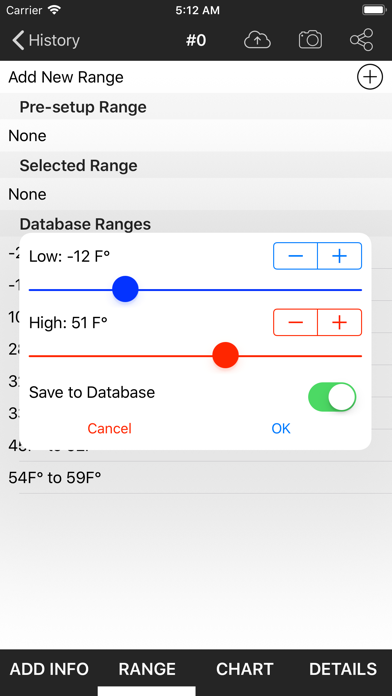Screen dimensions: 392x696
Task: Toggle the Save to Database switch
Action: click(332, 397)
